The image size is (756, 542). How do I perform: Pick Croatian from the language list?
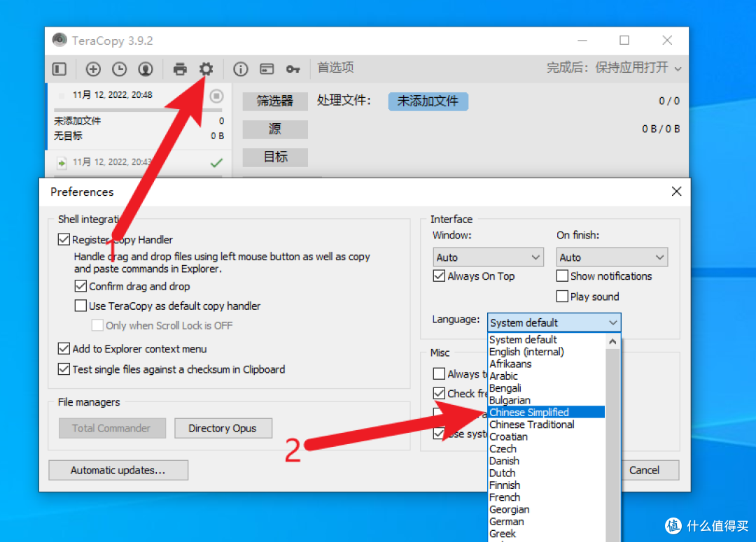coord(546,436)
